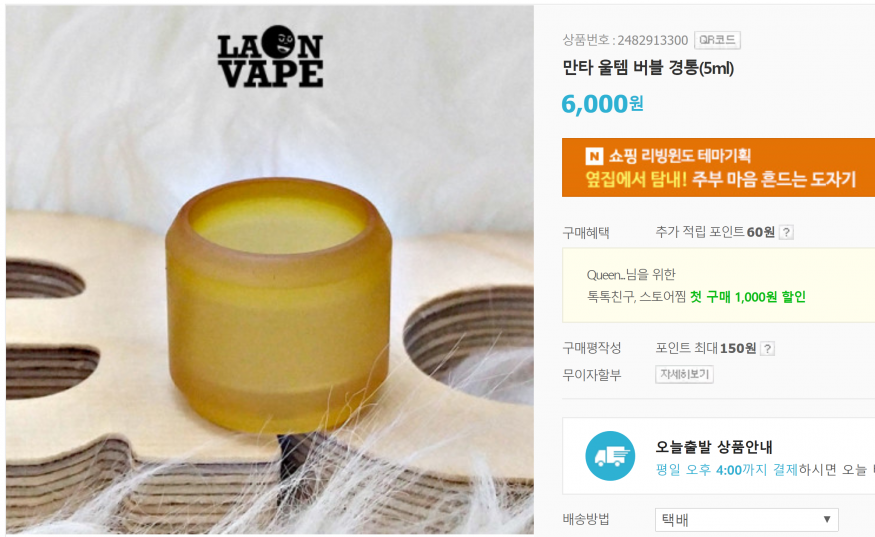Click the dropdown arrow in 배송방법 box

tap(827, 520)
